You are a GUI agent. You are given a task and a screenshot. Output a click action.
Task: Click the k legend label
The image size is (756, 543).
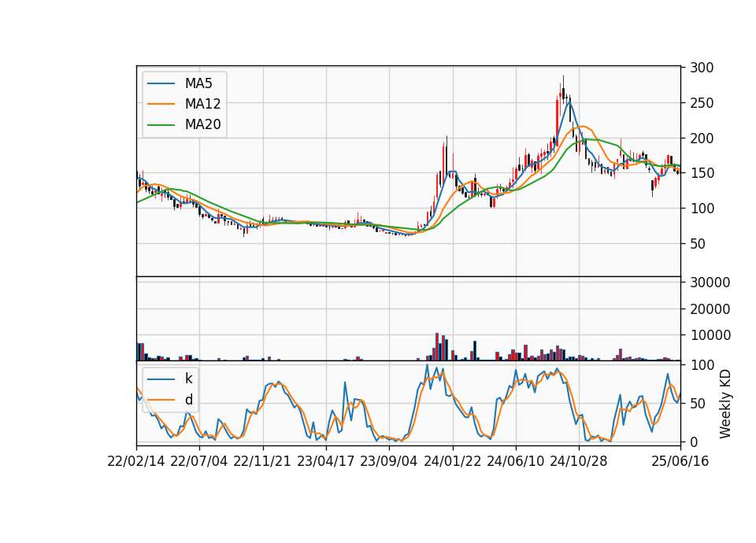(x=188, y=379)
